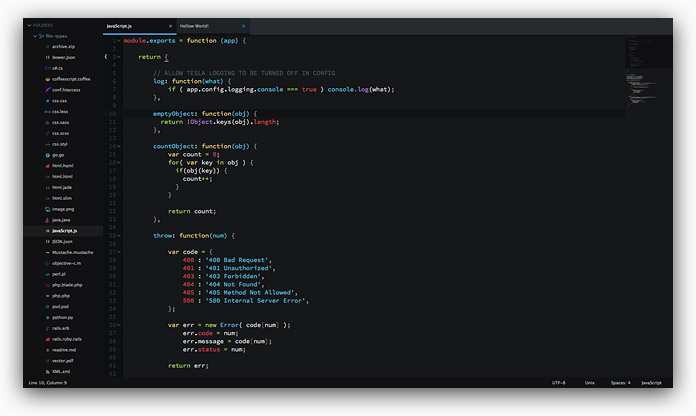Image resolution: width=696 pixels, height=416 pixels.
Task: Open JSON.json in the sidebar
Action: click(x=62, y=242)
